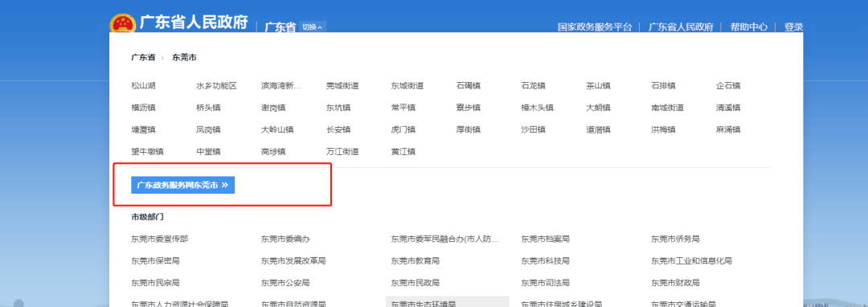This screenshot has height=307, width=868.
Task: Click 东莞市公安局
Action: [285, 283]
